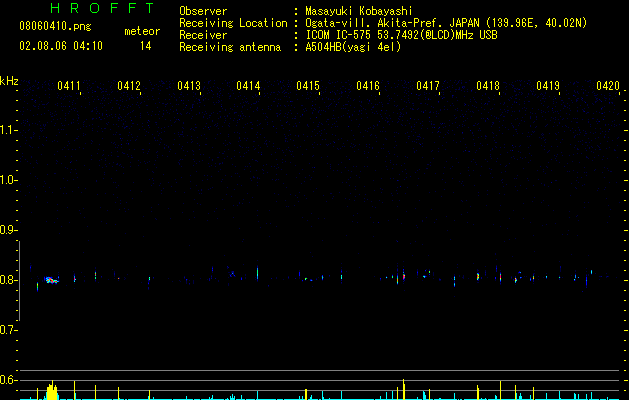
Task: Click the bright meteor echo blob before 0411
Action: (x=51, y=280)
